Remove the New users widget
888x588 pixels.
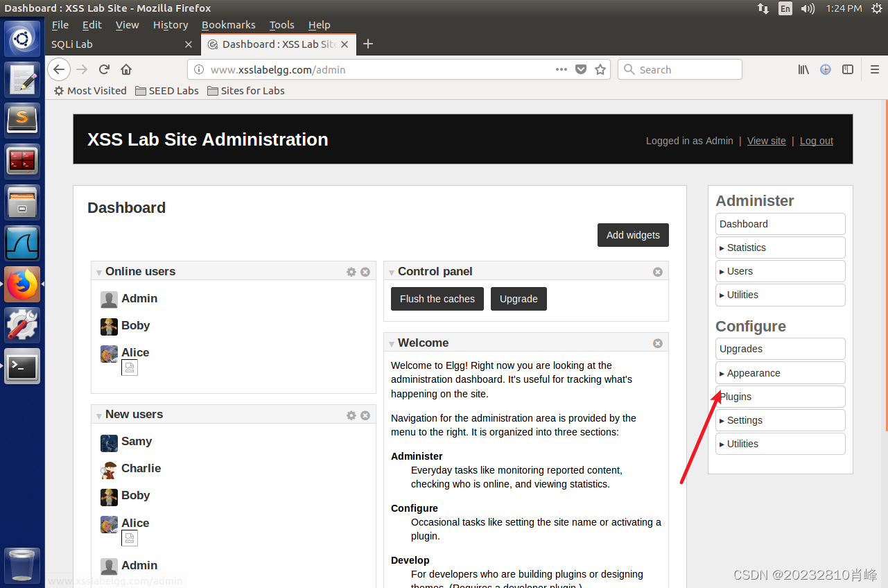point(365,415)
